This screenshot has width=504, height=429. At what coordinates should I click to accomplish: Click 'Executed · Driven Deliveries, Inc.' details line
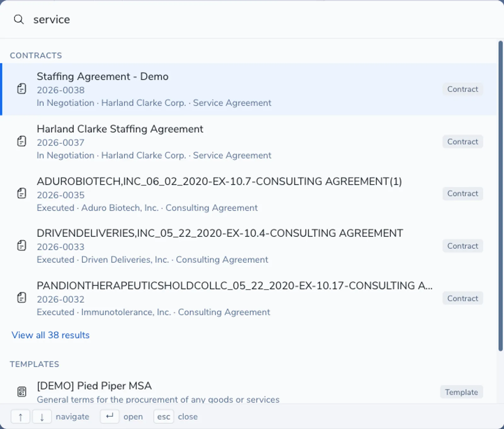(152, 260)
